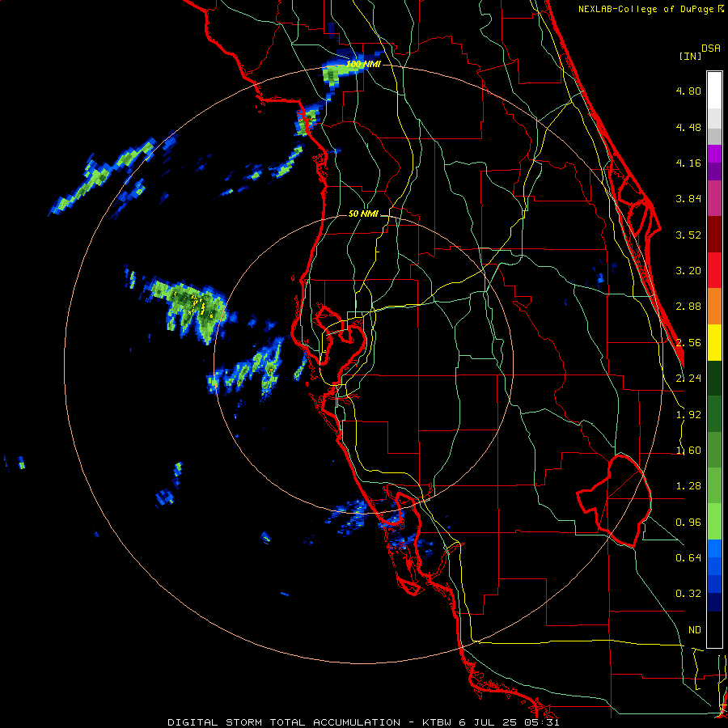Select the yellow swatch near 2.56
The height and width of the screenshot is (728, 728).
click(x=714, y=342)
